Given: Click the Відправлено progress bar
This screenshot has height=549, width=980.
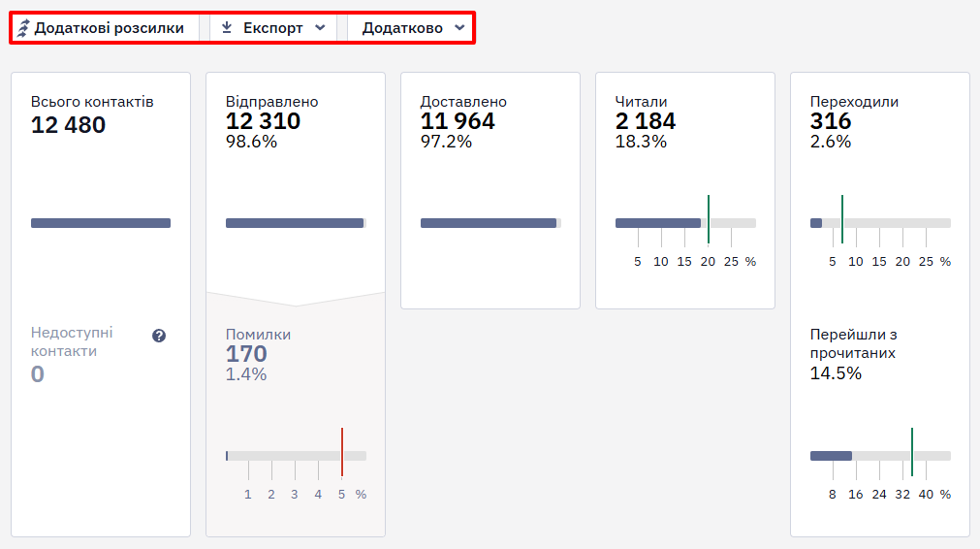Looking at the screenshot, I should click(296, 223).
